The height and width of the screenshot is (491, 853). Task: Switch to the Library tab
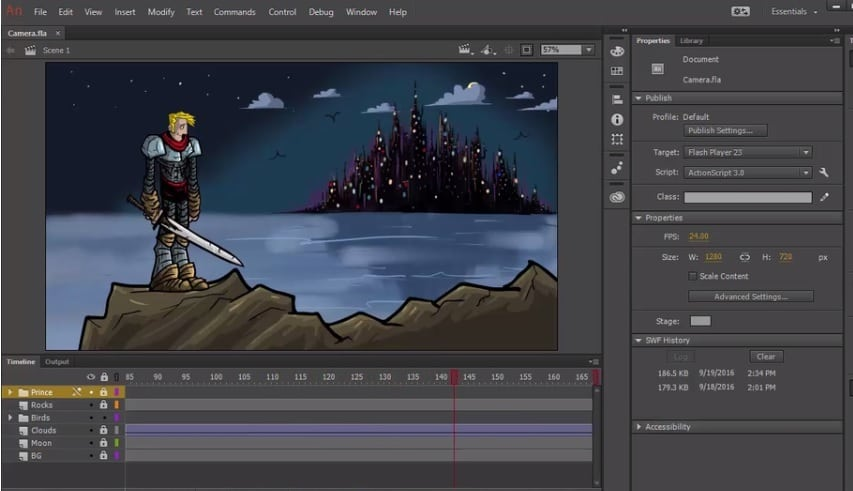coord(691,41)
